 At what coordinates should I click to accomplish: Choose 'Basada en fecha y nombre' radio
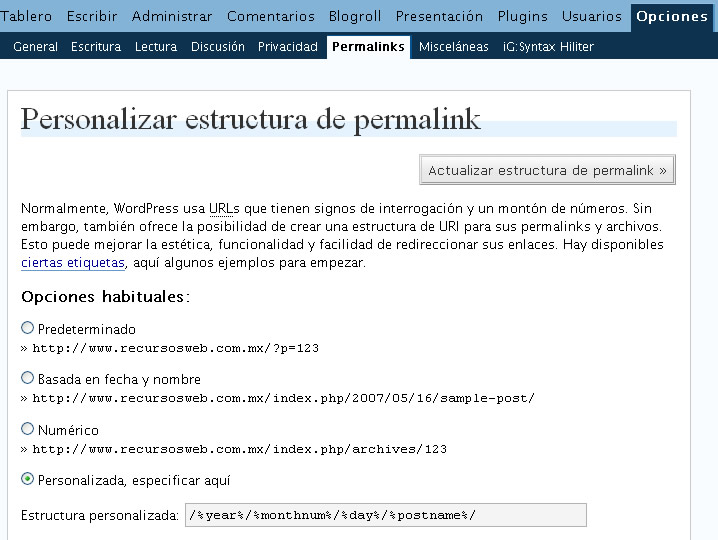tap(27, 377)
